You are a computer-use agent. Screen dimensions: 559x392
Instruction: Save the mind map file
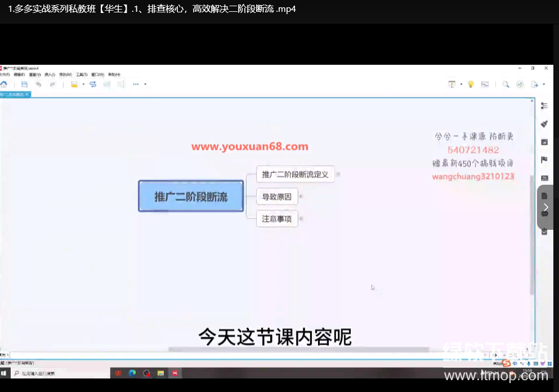(24, 84)
